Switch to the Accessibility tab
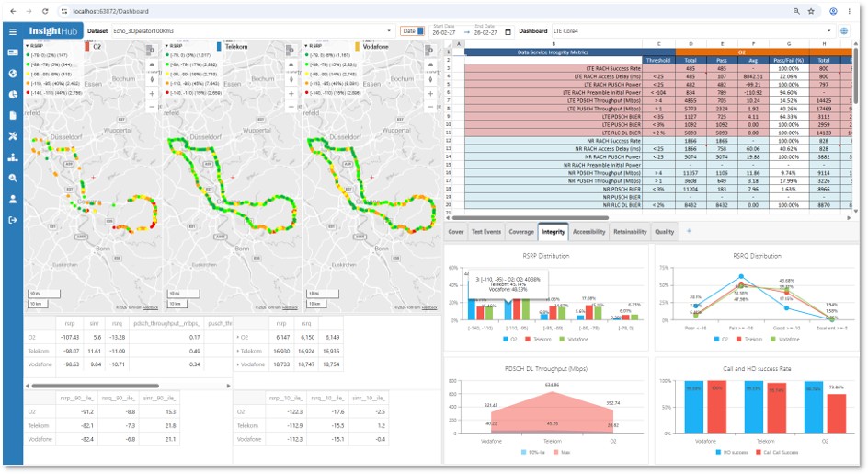 coord(589,232)
